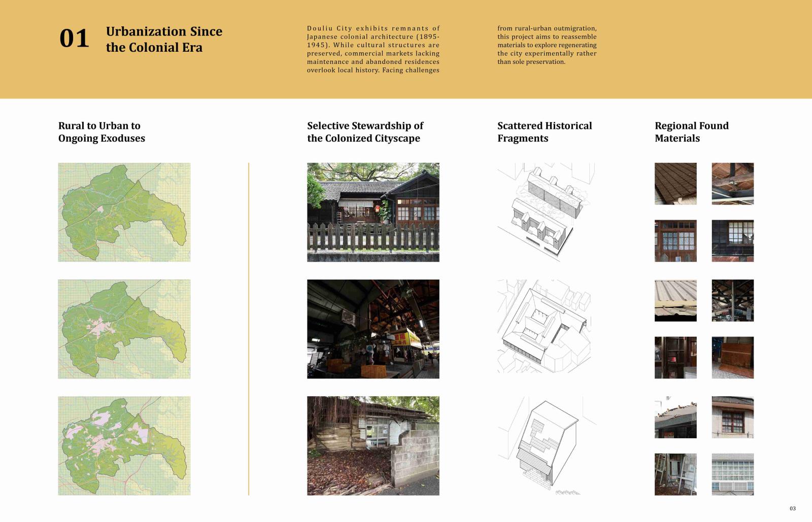Select the 'Regional Found Materials' heading
Screen dimensions: 812x522
pos(691,132)
